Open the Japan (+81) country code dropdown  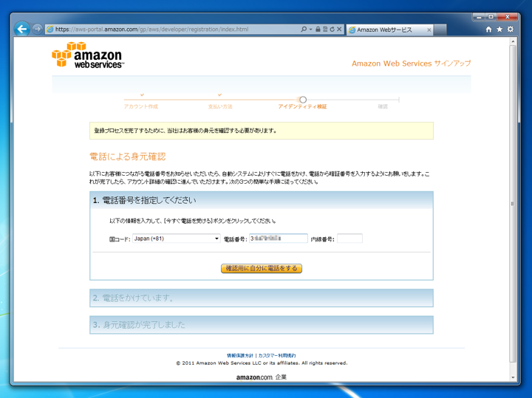[176, 239]
